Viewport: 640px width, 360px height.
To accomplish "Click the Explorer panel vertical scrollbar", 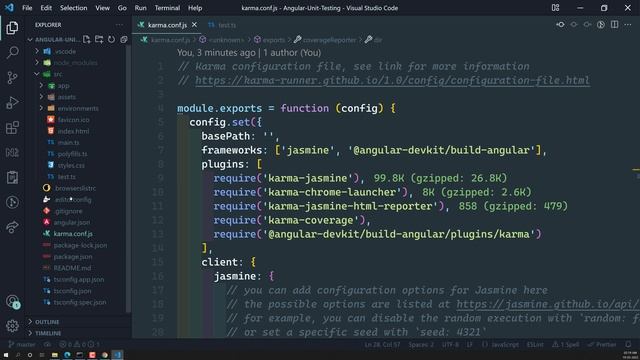I will (x=129, y=178).
